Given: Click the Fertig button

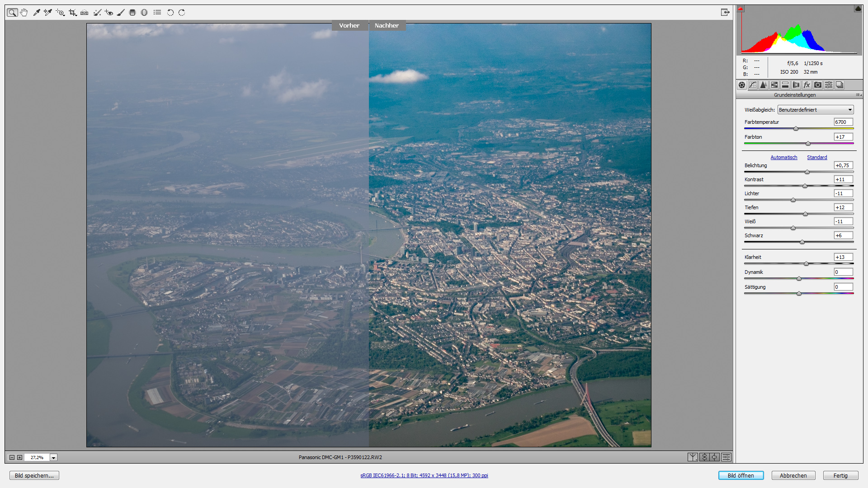Looking at the screenshot, I should (841, 475).
